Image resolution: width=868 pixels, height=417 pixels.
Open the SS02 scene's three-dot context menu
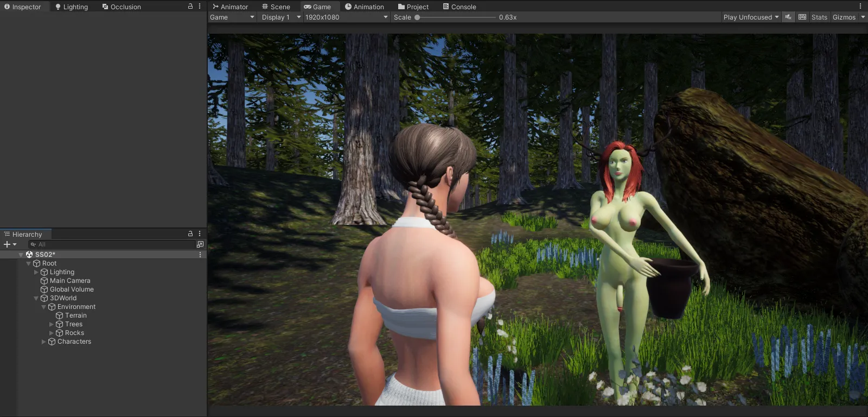coord(200,255)
